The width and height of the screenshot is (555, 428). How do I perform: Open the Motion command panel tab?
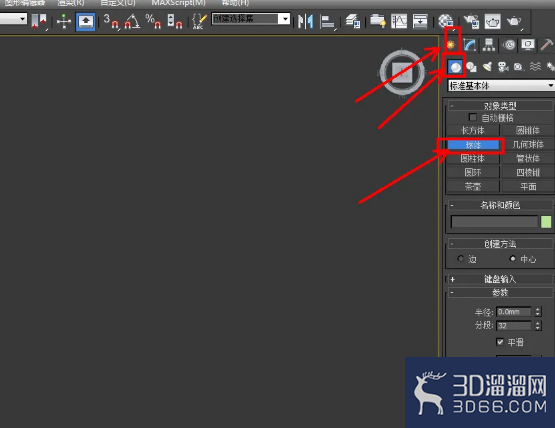[509, 45]
